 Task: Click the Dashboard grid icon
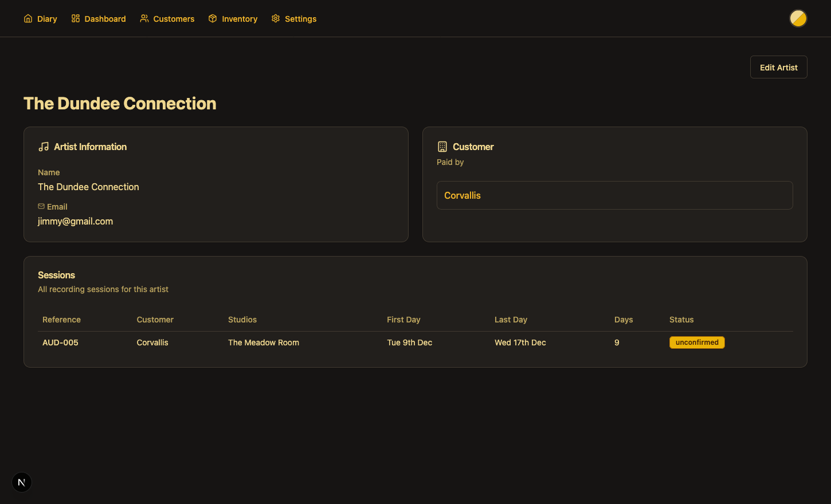(76, 18)
